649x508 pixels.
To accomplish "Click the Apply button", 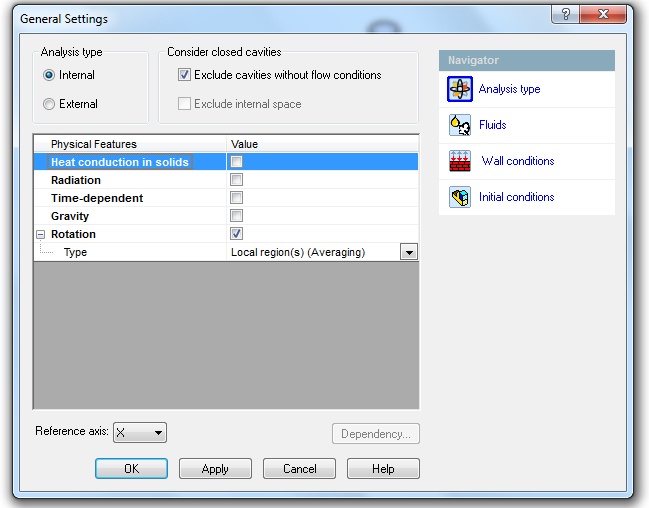I will tap(215, 469).
